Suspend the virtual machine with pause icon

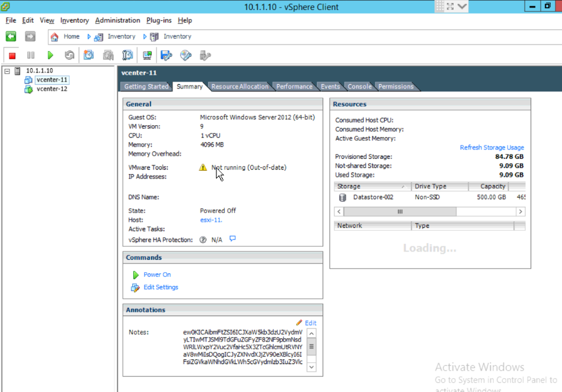(31, 55)
